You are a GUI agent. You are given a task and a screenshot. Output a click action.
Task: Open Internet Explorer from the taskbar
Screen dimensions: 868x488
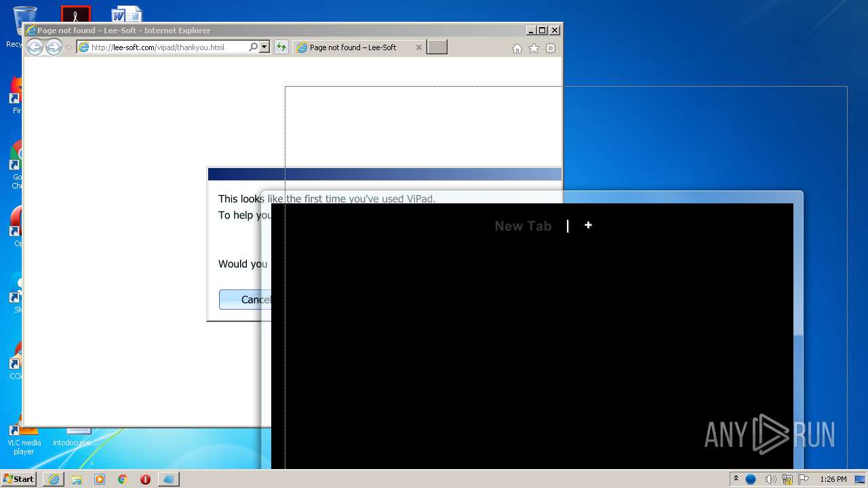pyautogui.click(x=54, y=479)
